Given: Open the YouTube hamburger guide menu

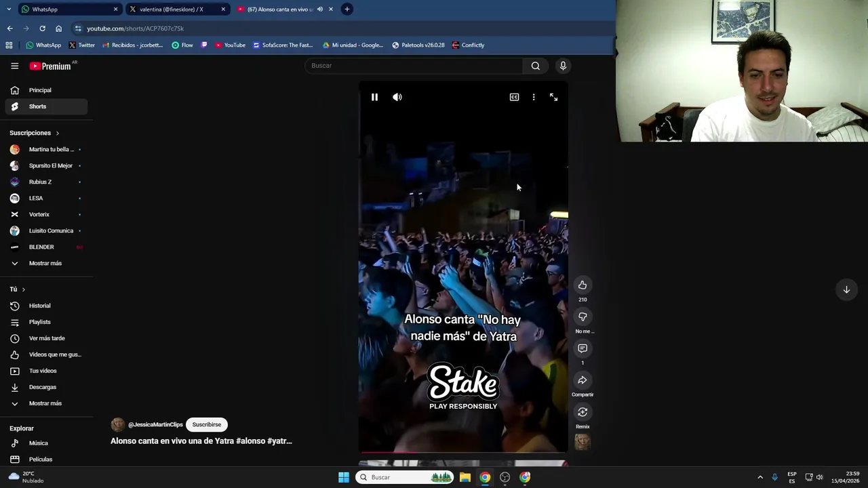Looking at the screenshot, I should [14, 66].
